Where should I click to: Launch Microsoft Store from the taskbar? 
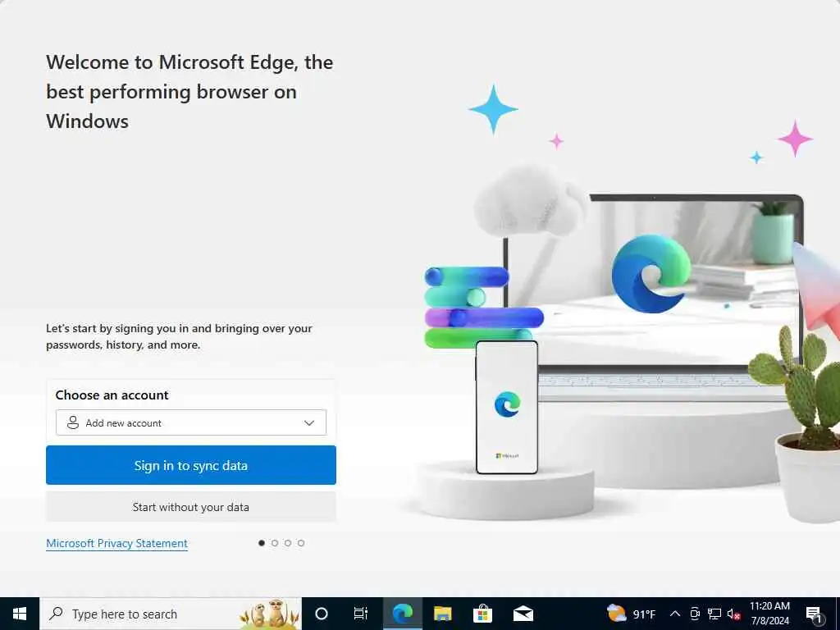pos(482,614)
